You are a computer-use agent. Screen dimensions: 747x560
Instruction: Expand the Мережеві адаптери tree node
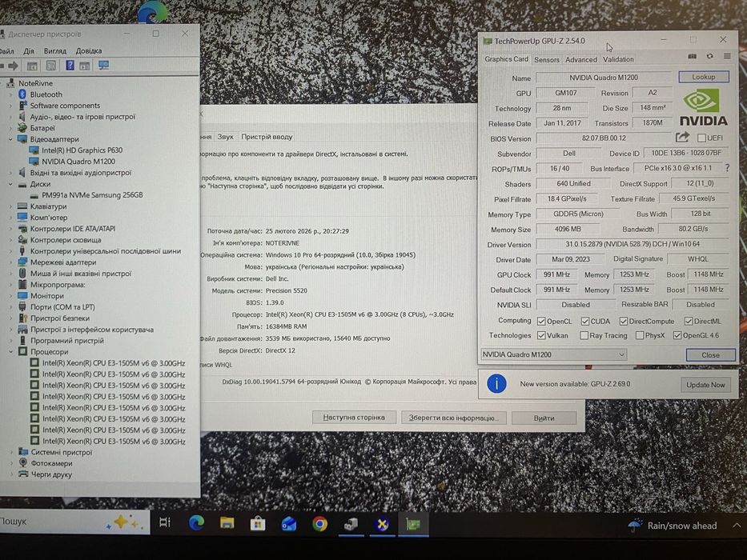[10, 262]
